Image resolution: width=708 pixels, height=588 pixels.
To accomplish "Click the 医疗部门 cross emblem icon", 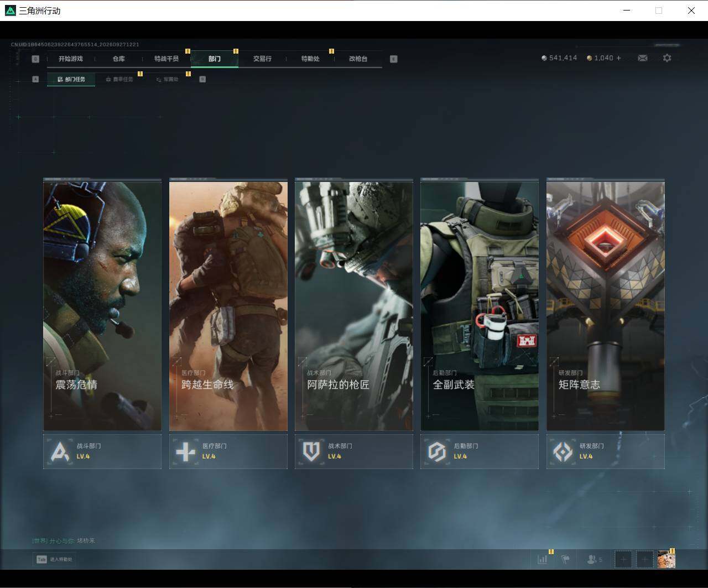I will [185, 452].
